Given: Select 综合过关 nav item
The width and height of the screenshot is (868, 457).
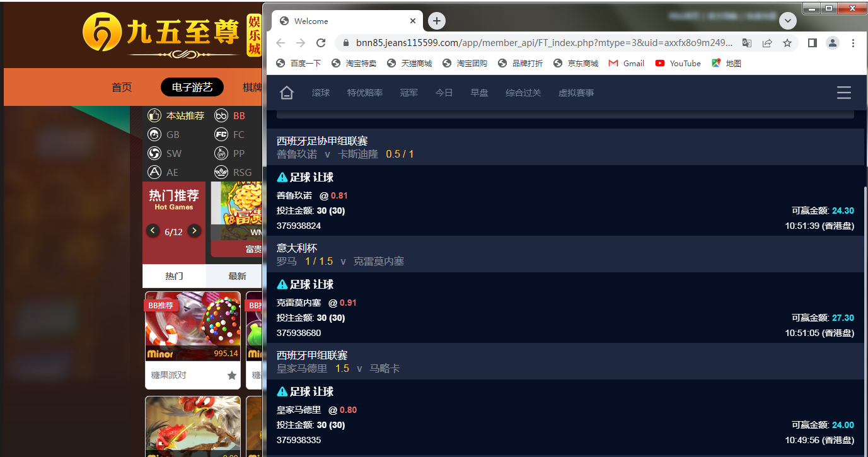Looking at the screenshot, I should (523, 93).
